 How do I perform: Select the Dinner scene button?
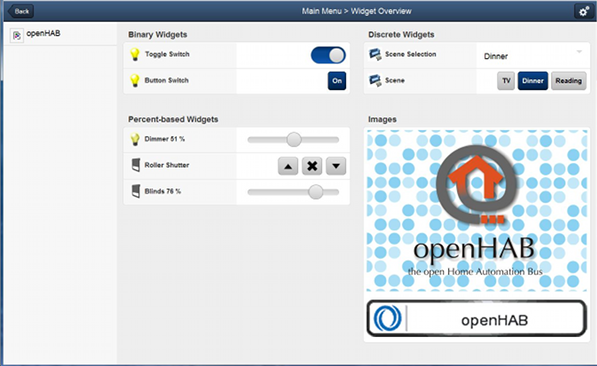(x=533, y=81)
